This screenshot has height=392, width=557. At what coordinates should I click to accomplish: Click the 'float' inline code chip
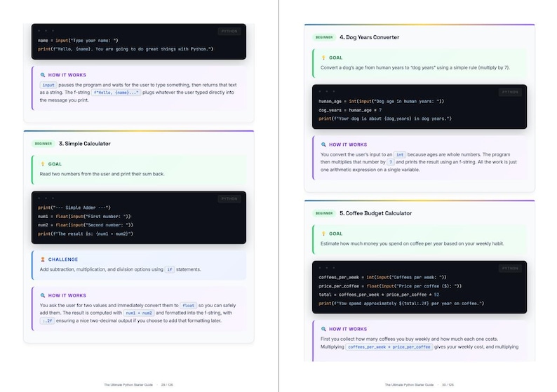(188, 306)
